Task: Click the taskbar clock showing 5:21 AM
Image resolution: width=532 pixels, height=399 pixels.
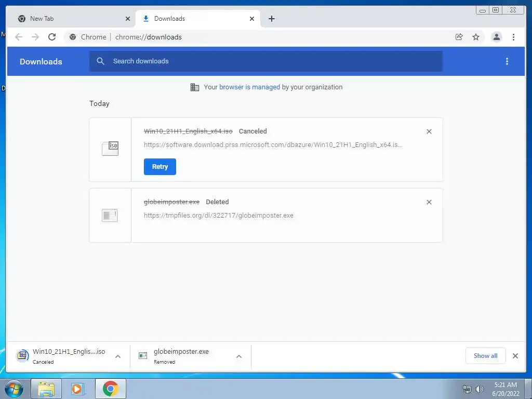Action: pos(506,389)
